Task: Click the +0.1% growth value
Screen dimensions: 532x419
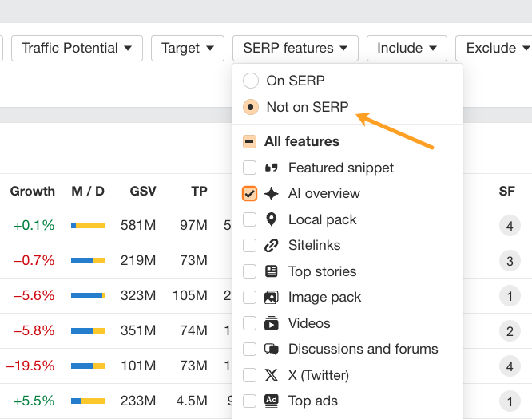Action: 34,225
